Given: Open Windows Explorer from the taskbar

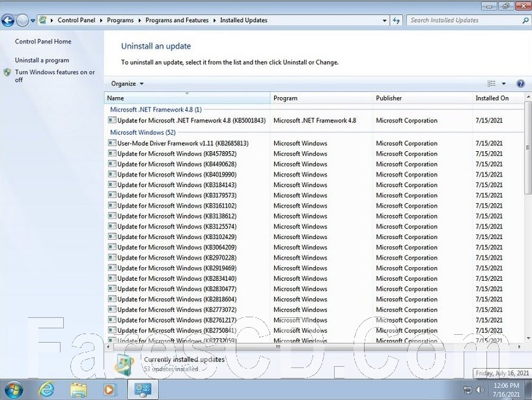Looking at the screenshot, I should (x=78, y=390).
